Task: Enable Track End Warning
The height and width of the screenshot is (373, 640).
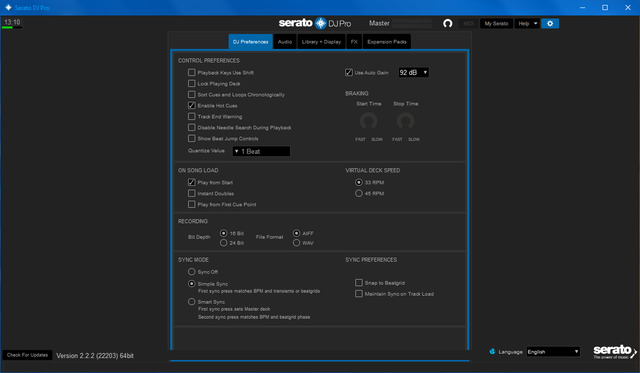Action: pos(191,116)
